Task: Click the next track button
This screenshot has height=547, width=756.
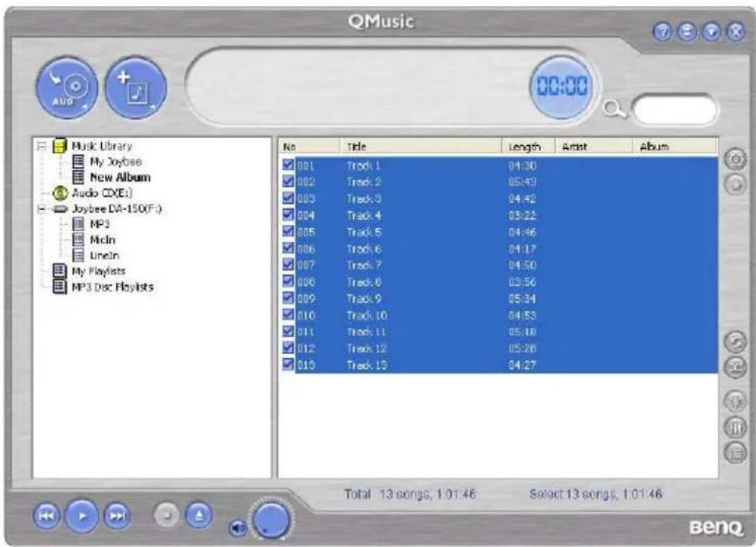Action: click(x=117, y=516)
